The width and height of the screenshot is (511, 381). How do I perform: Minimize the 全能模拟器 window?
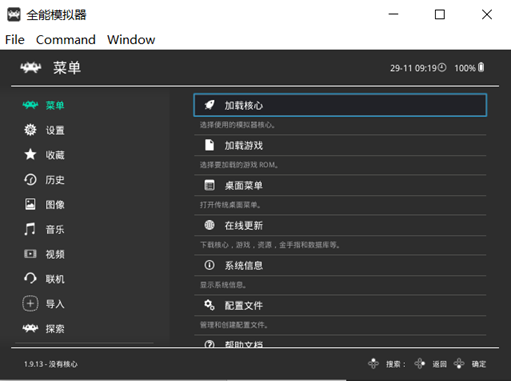click(x=393, y=14)
